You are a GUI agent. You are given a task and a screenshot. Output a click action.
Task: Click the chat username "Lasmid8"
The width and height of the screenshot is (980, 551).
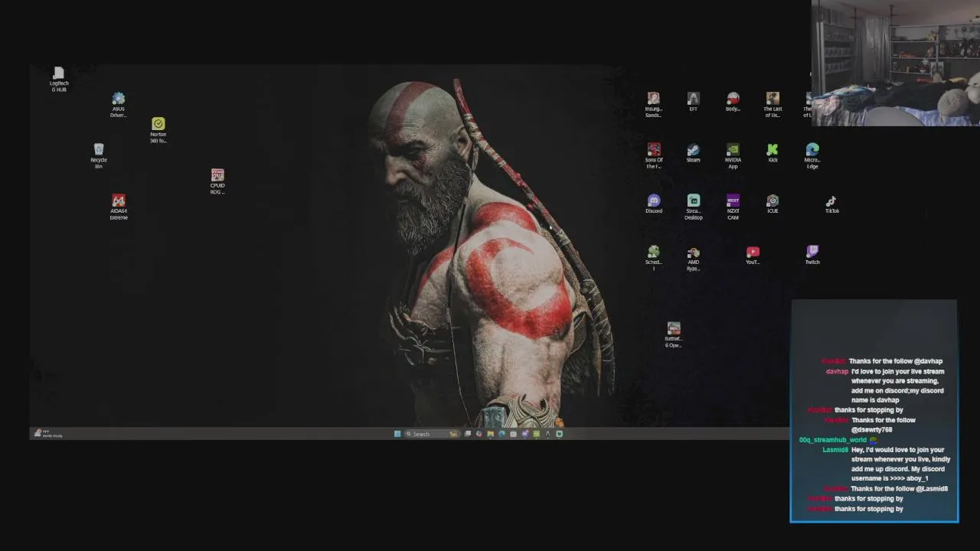(835, 450)
